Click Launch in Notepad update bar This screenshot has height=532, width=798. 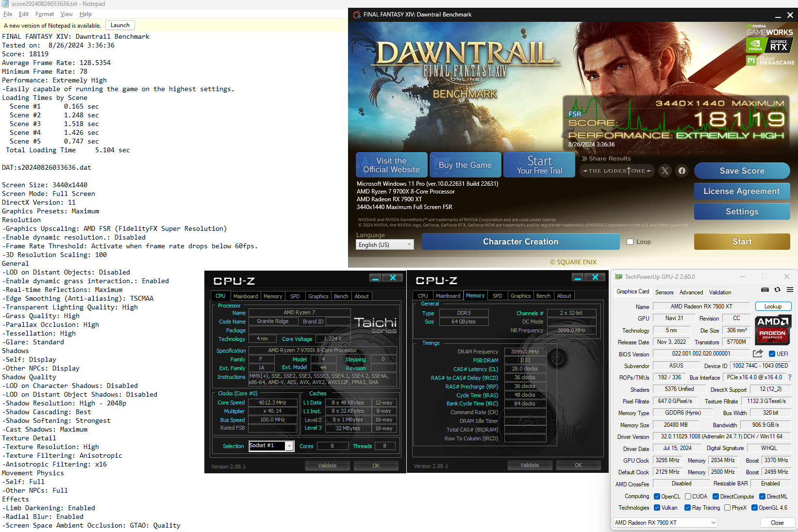pyautogui.click(x=120, y=25)
